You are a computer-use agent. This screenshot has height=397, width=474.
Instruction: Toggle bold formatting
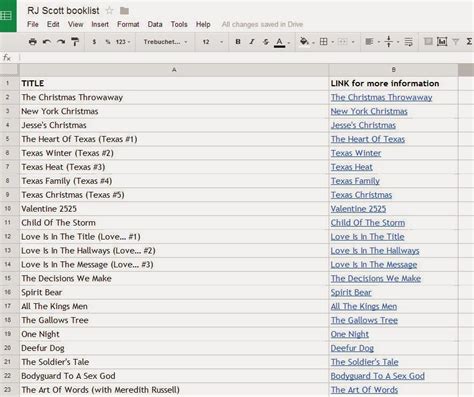coord(238,42)
